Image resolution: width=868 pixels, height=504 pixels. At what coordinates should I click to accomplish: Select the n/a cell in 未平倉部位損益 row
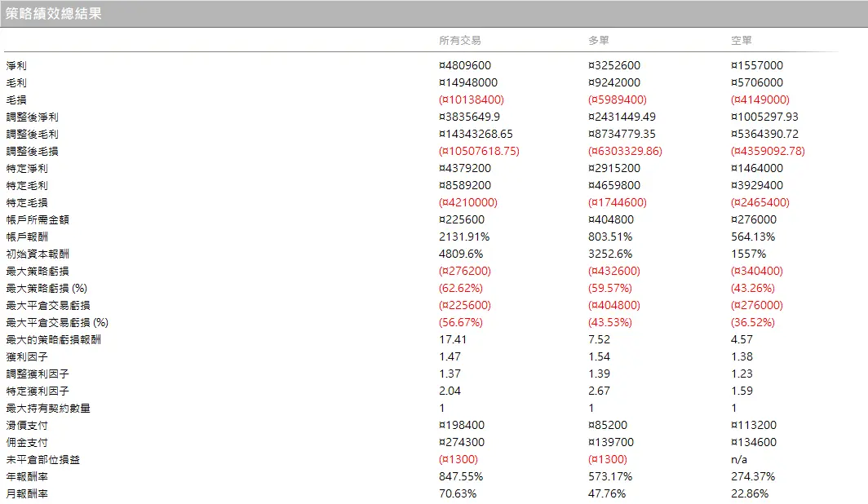point(739,459)
